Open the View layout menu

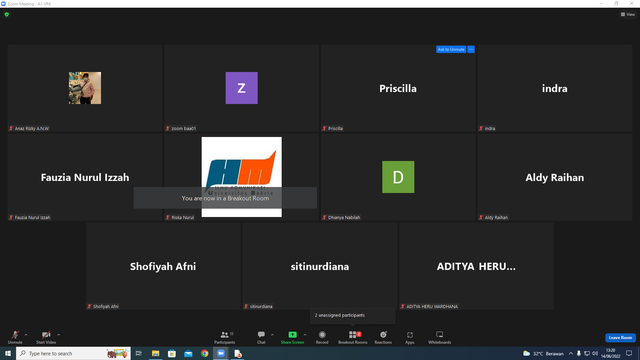click(x=628, y=14)
